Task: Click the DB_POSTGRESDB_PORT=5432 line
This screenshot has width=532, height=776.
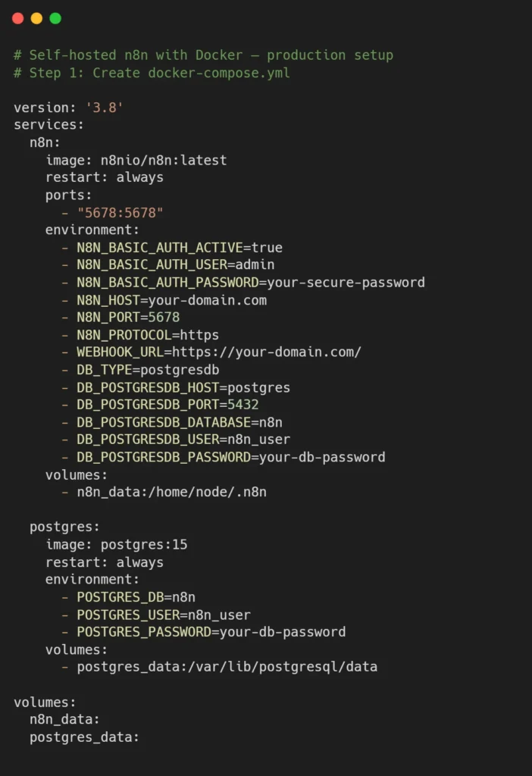Action: (x=167, y=405)
